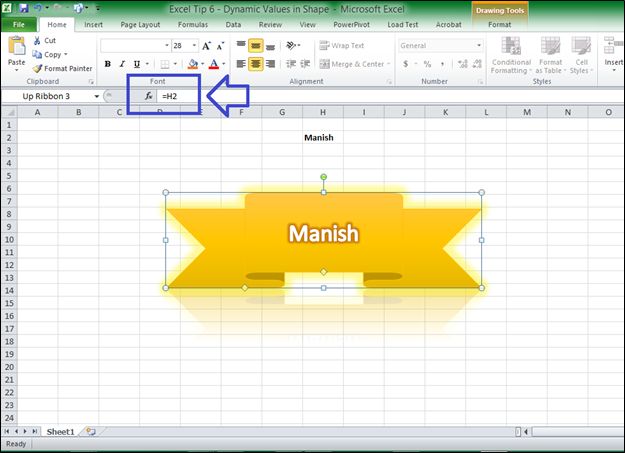Toggle Bold formatting

[x=108, y=64]
